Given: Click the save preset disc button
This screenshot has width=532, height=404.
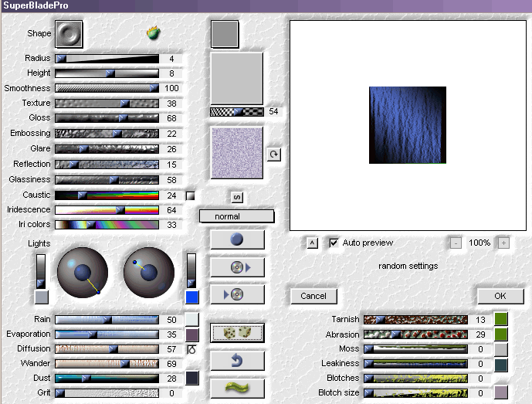Looking at the screenshot, I should coord(237,294).
